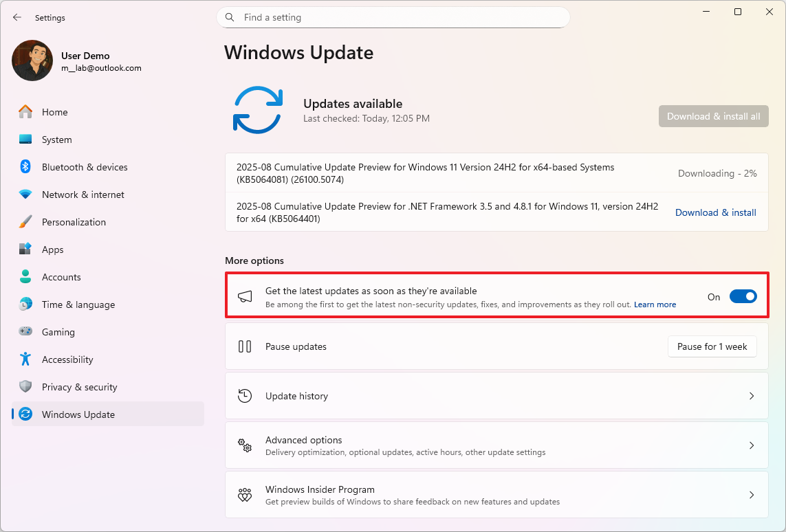Viewport: 786px width, 532px height.
Task: Click Pause for 1 week
Action: point(712,346)
